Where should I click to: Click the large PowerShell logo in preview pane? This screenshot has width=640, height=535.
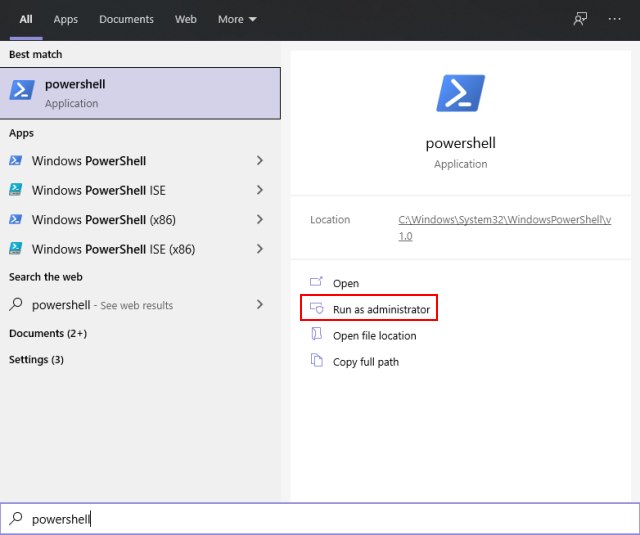coord(460,93)
